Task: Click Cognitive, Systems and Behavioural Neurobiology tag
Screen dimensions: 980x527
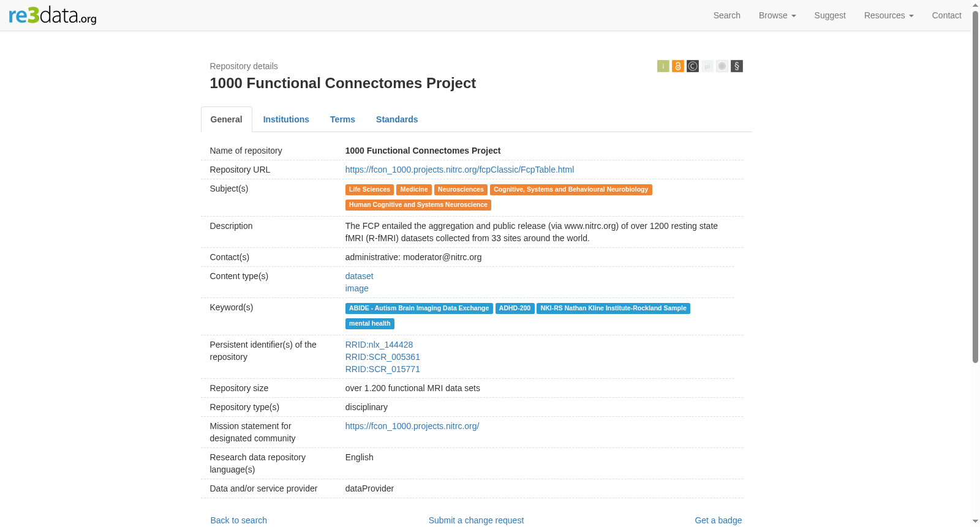Action: point(571,190)
